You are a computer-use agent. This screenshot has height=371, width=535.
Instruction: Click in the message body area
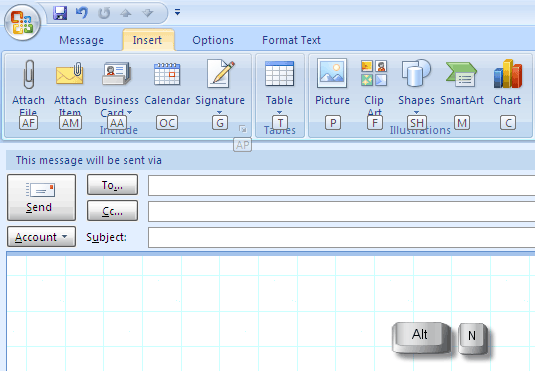(271, 312)
